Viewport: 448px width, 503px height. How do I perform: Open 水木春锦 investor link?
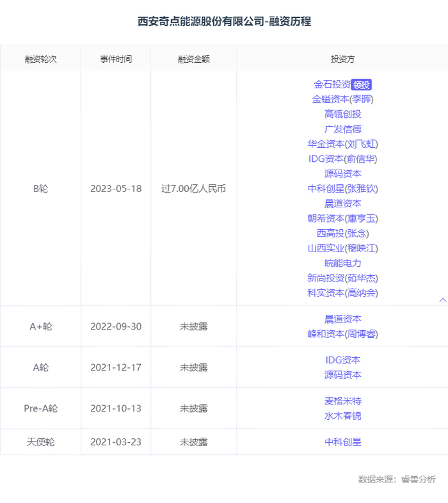[343, 416]
